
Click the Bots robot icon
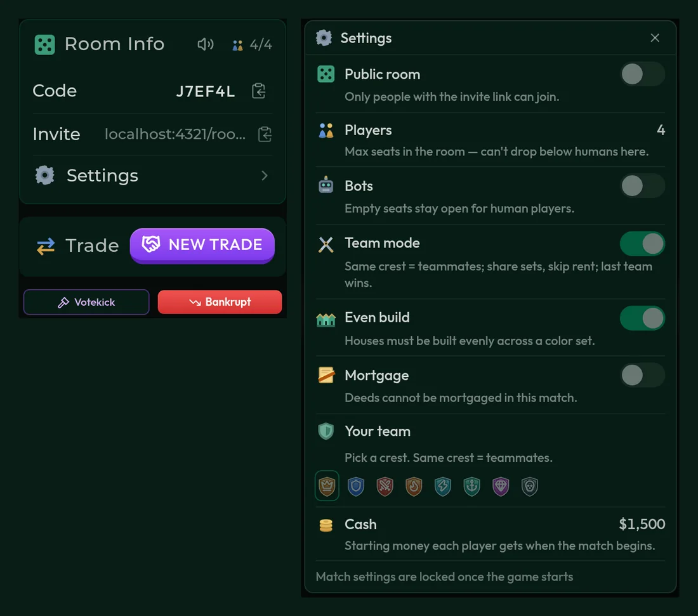click(x=326, y=184)
